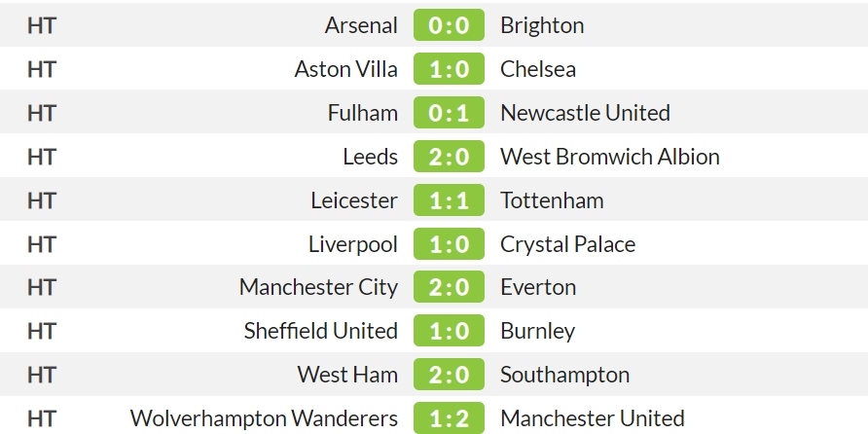Open the West Ham 2:0 Southampton score

[449, 375]
